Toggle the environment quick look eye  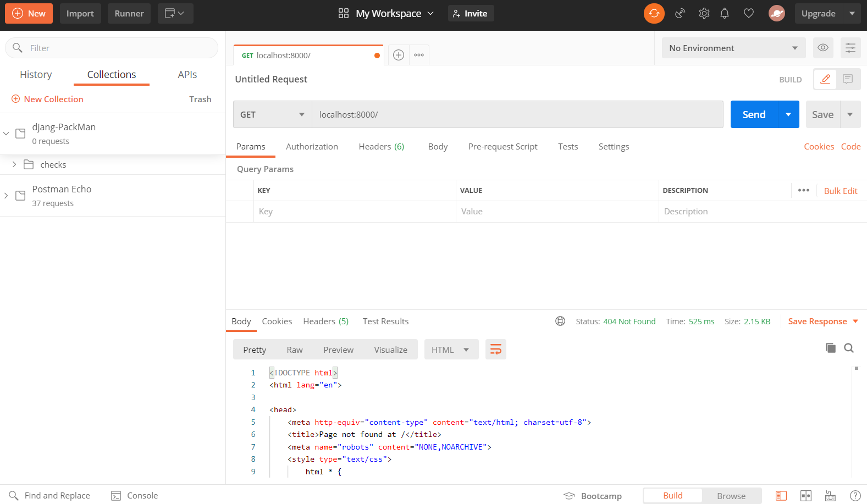(822, 48)
